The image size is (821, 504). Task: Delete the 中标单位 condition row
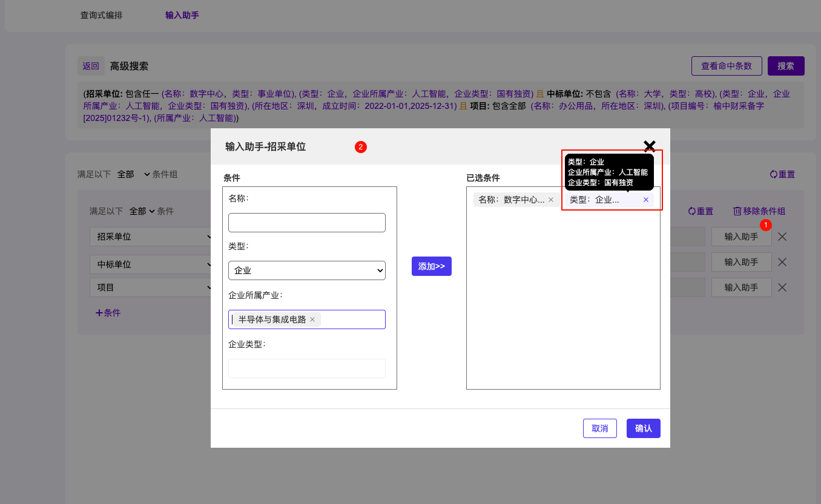[782, 262]
